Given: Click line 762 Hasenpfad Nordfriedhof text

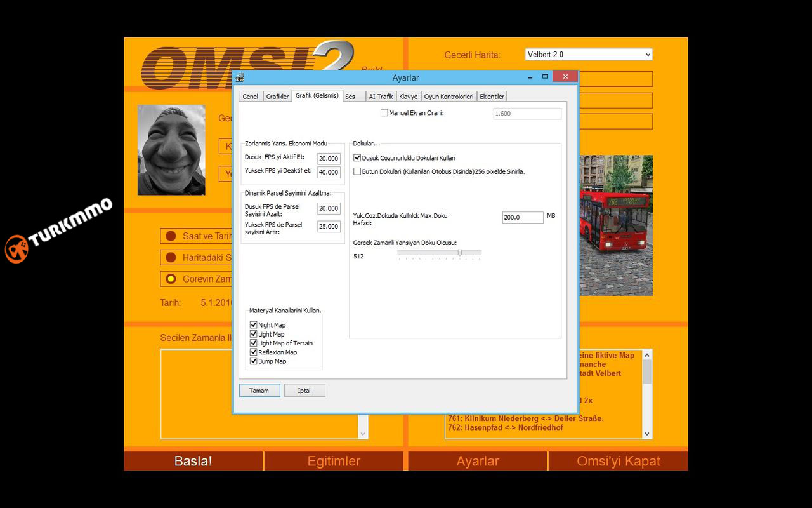Looking at the screenshot, I should tap(506, 427).
